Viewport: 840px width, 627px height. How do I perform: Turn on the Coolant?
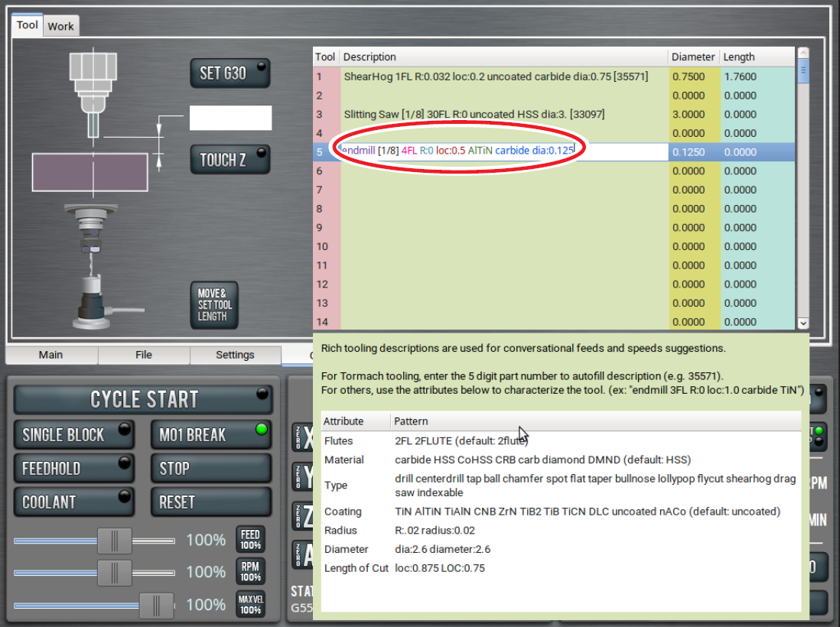[73, 502]
